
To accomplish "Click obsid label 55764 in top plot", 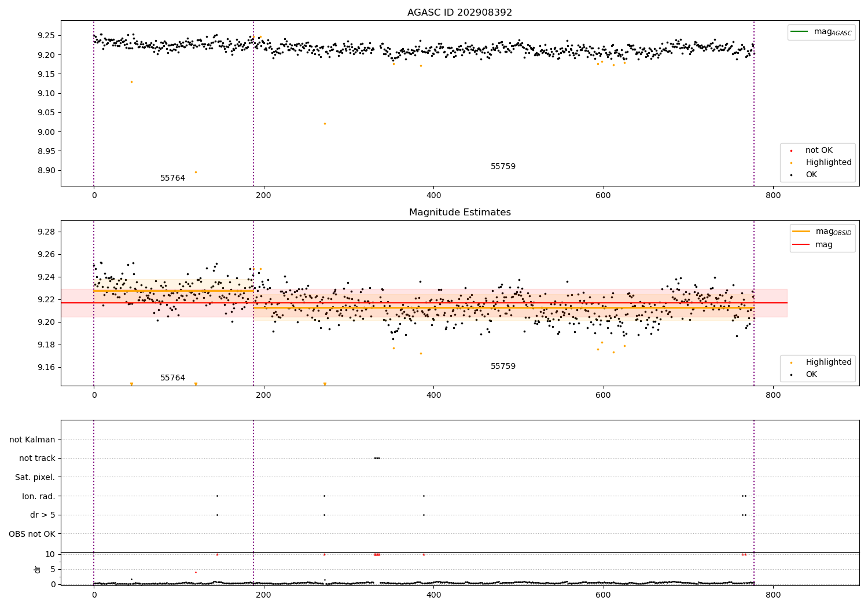I will [172, 178].
